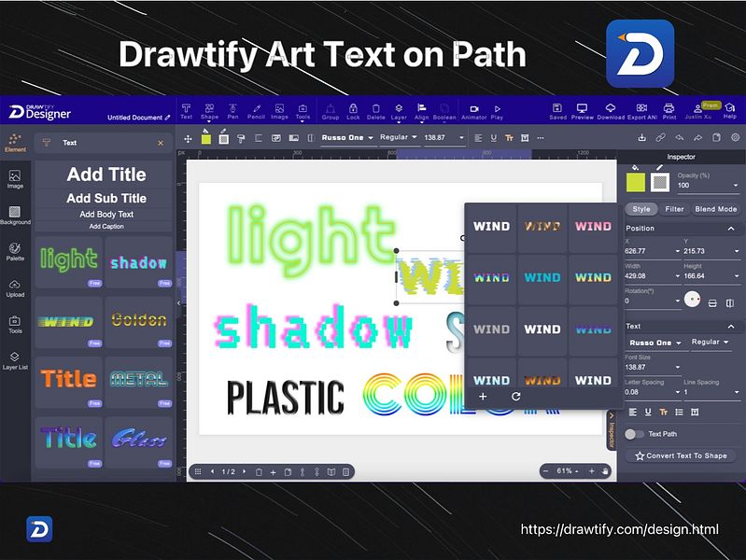Open the Russo One font dropdown in Inspector

tap(655, 343)
